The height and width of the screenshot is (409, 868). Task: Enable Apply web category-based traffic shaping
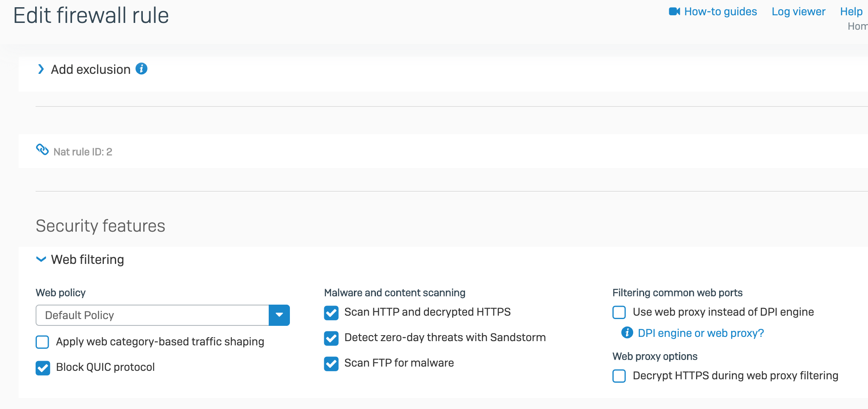coord(42,342)
